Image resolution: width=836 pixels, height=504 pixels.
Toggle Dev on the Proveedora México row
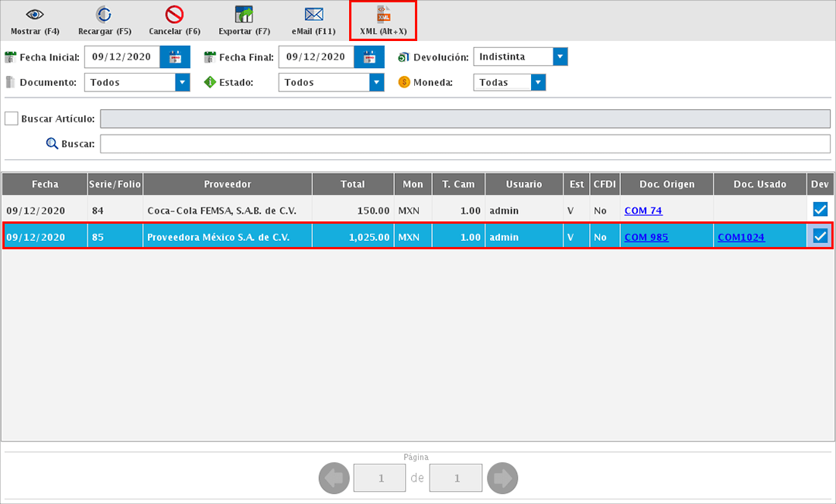point(819,235)
